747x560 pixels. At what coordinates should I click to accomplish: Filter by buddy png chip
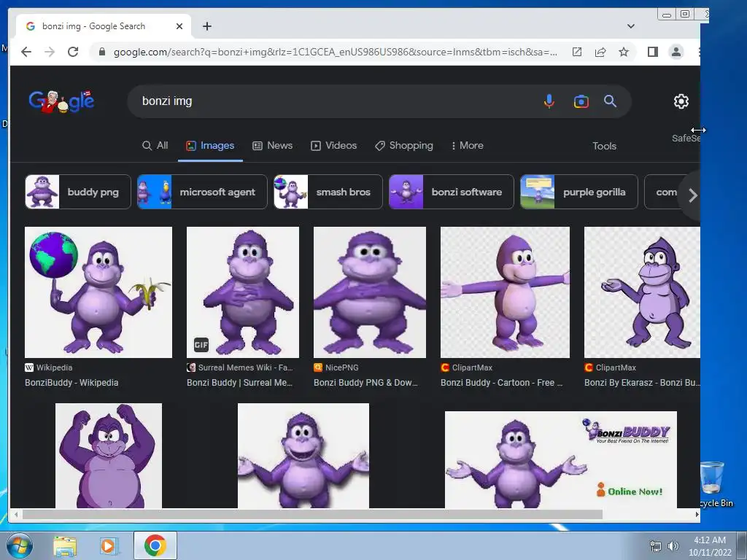click(x=77, y=192)
